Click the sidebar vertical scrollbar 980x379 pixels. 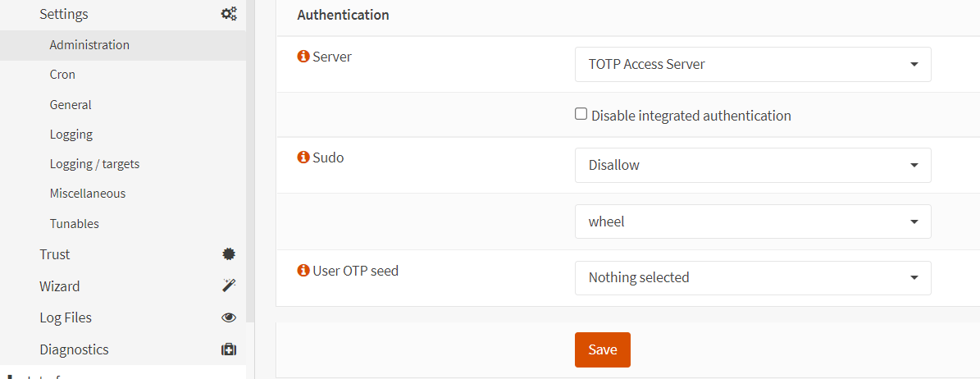pos(250,164)
